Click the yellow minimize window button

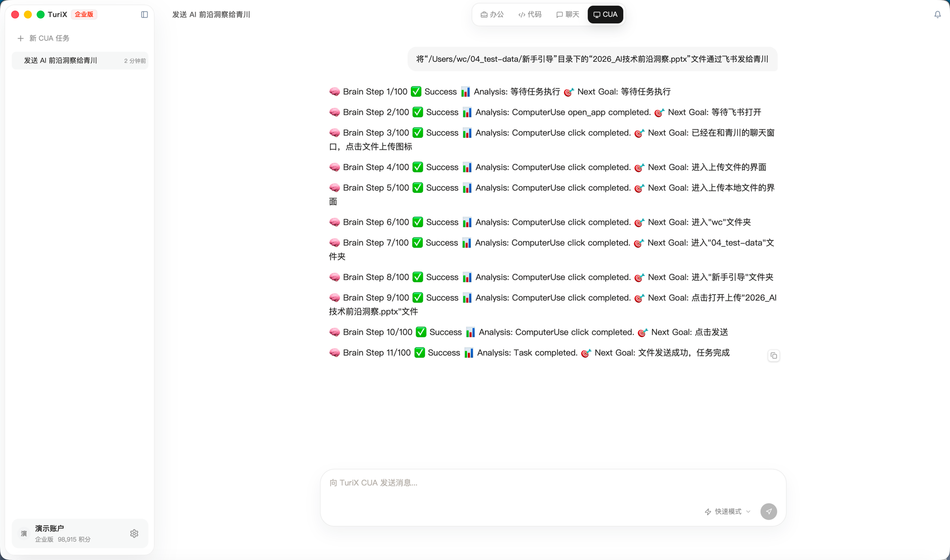28,15
